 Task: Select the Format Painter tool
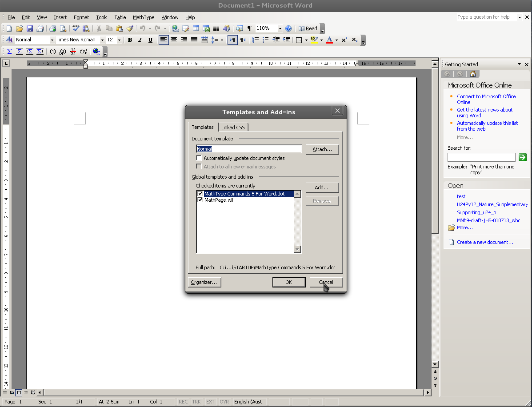[x=130, y=28]
